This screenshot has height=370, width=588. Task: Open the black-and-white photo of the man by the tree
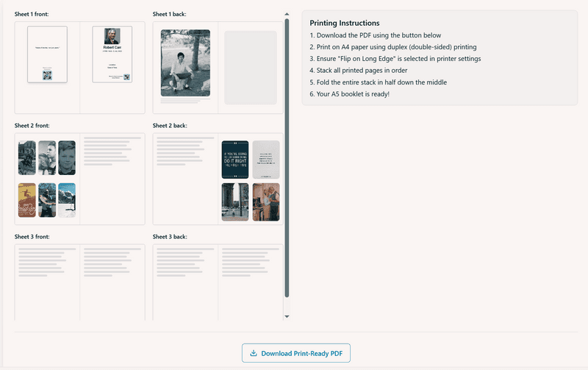click(x=185, y=63)
